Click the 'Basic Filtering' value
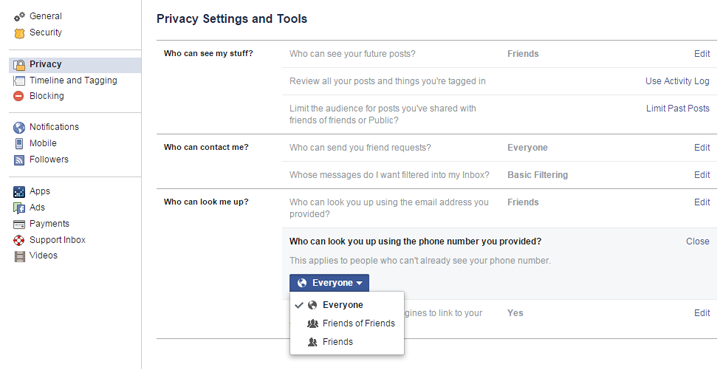This screenshot has width=728, height=369. [x=538, y=175]
